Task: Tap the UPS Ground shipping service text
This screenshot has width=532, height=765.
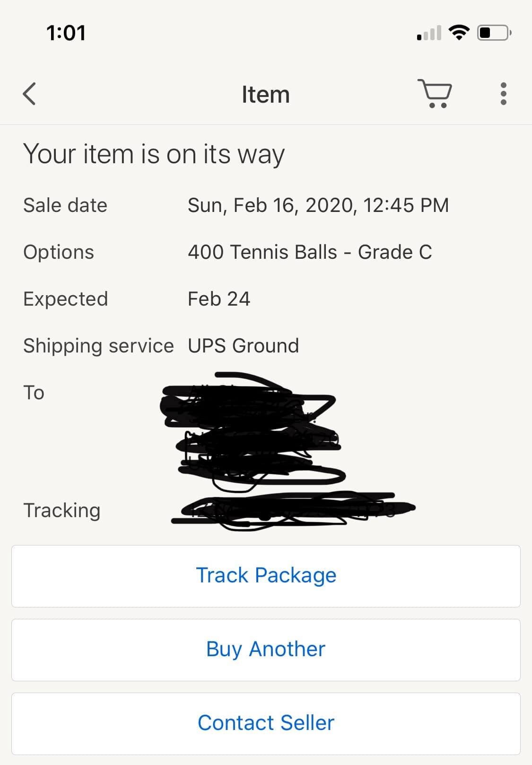Action: [243, 346]
